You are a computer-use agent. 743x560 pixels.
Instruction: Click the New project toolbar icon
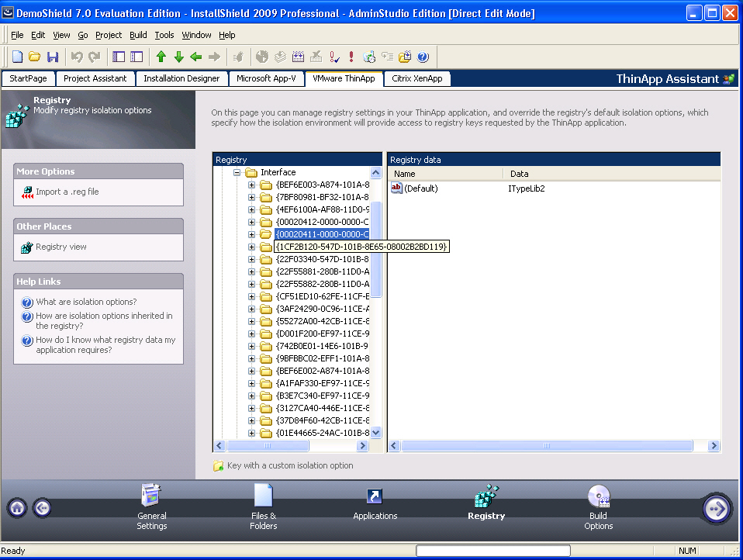coord(17,57)
